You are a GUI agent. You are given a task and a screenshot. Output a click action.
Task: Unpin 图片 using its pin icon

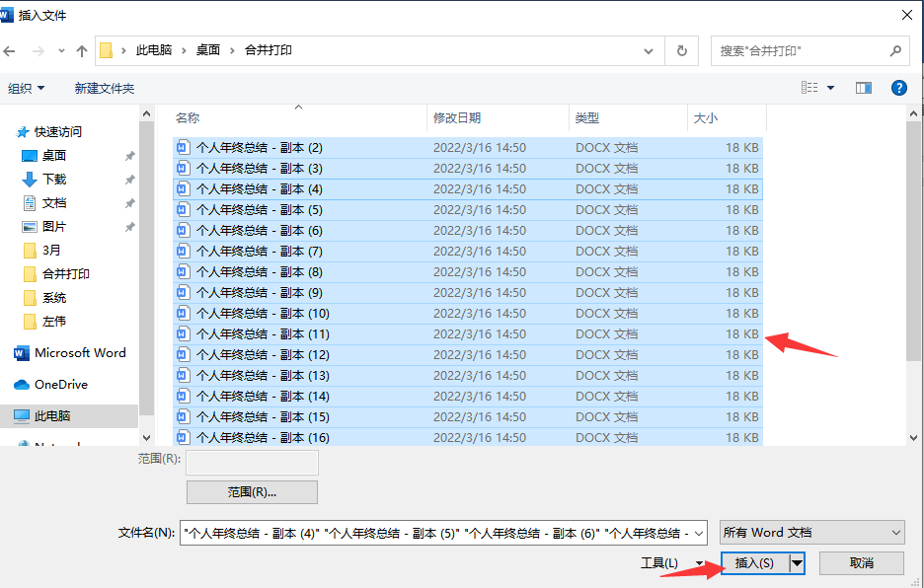pos(129,227)
